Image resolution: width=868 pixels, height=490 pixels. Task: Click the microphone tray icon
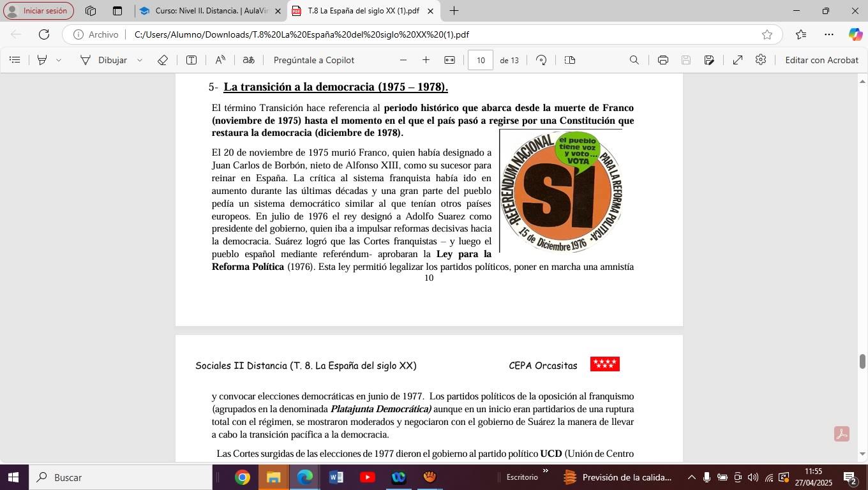pos(707,477)
